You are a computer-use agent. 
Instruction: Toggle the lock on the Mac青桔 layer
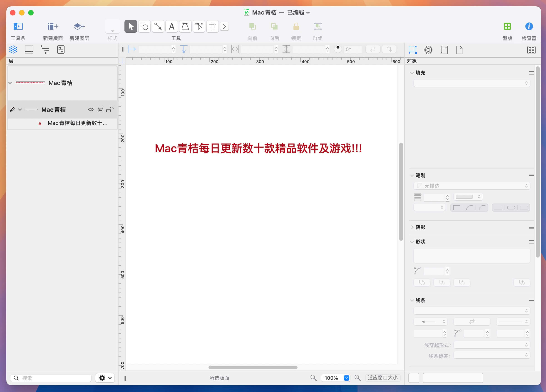click(110, 109)
